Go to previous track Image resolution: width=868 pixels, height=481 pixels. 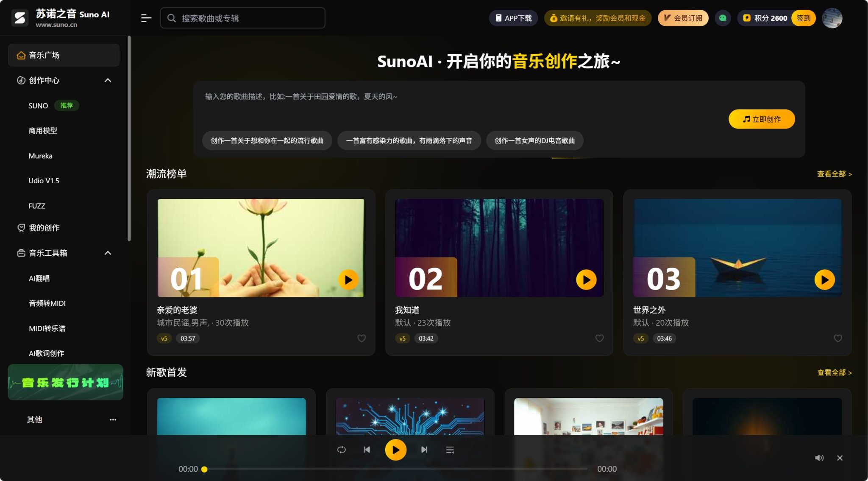point(367,450)
